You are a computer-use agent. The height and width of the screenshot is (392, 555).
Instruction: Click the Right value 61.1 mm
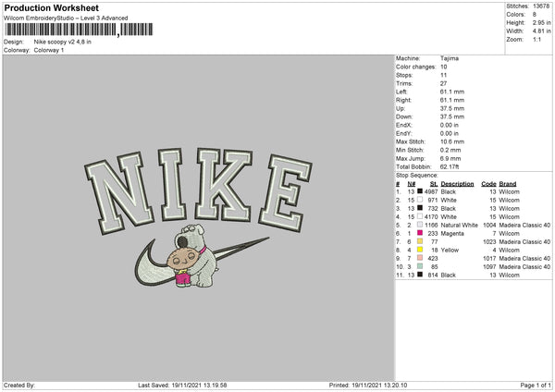tap(452, 100)
